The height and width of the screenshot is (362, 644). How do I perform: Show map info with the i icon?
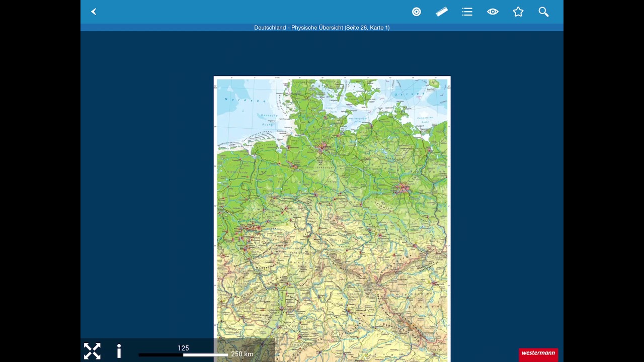pos(119,351)
